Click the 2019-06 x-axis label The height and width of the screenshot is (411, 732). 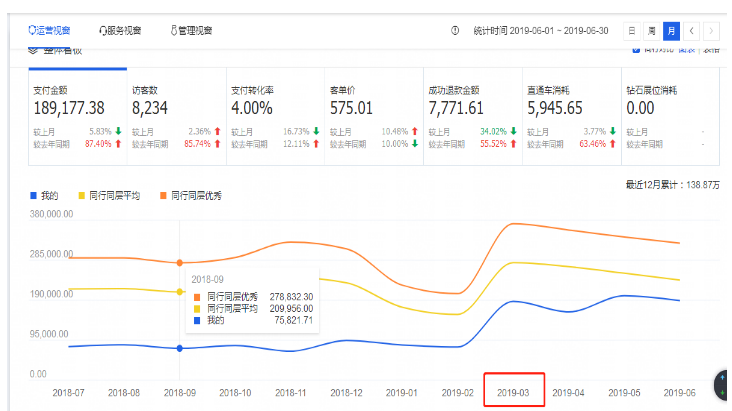(680, 393)
